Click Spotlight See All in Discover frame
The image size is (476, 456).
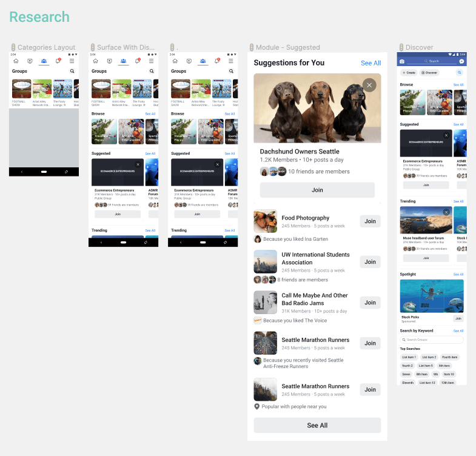pos(458,275)
